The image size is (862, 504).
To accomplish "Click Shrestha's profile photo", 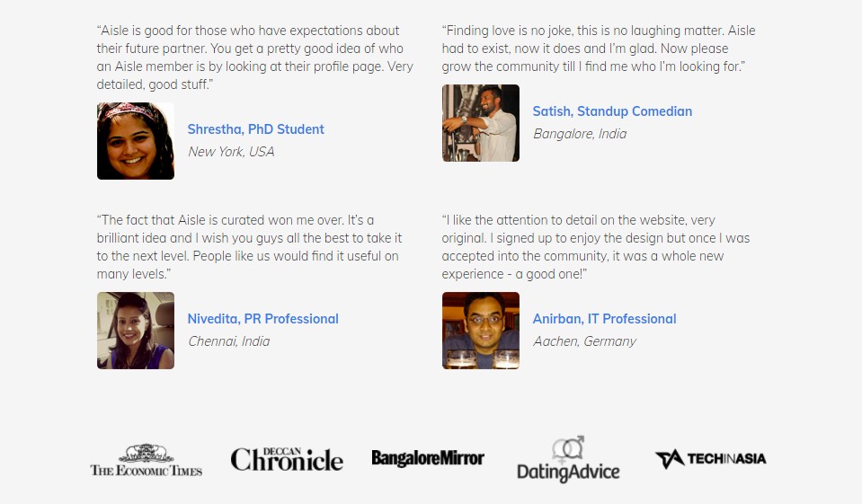I will (x=136, y=141).
